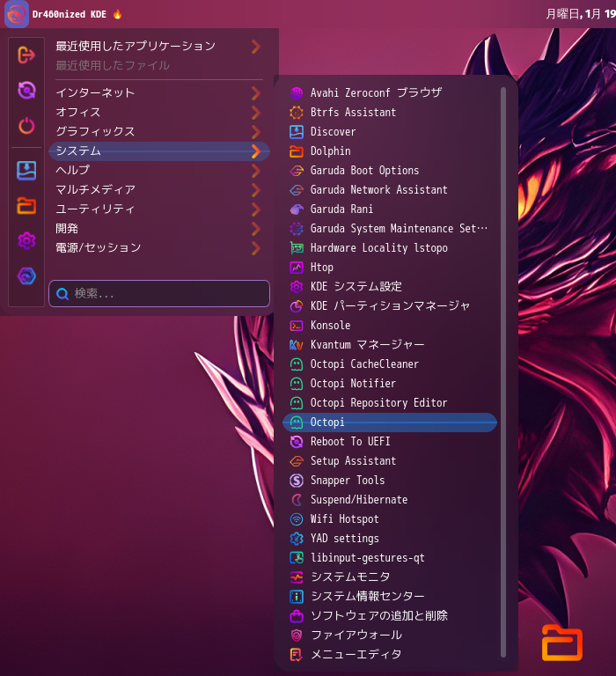Expand the 開発 category arrow
The image size is (616, 676).
point(255,229)
